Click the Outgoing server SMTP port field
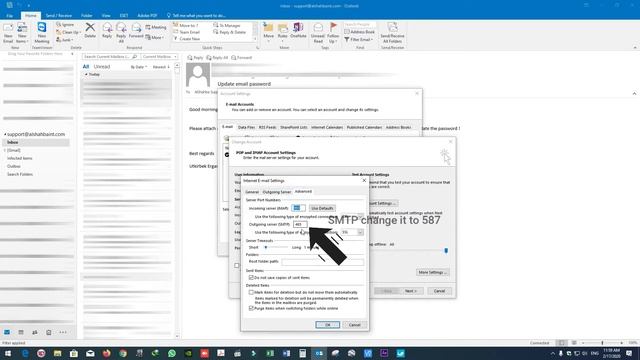Image resolution: width=640 pixels, height=360 pixels. click(x=300, y=224)
